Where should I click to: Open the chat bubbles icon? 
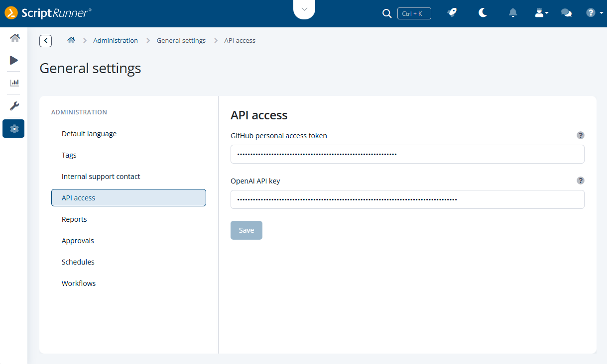pyautogui.click(x=566, y=13)
